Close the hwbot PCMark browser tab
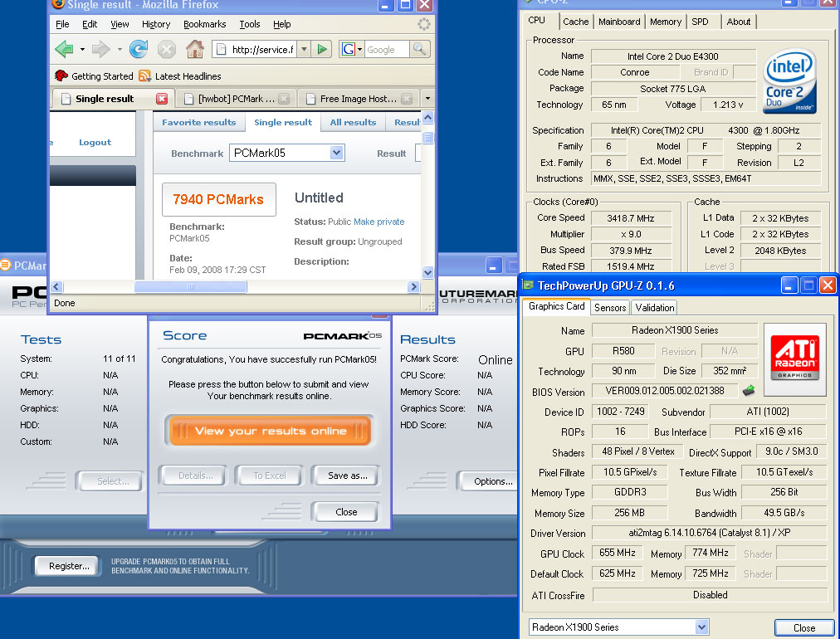This screenshot has width=840, height=639. (284, 99)
